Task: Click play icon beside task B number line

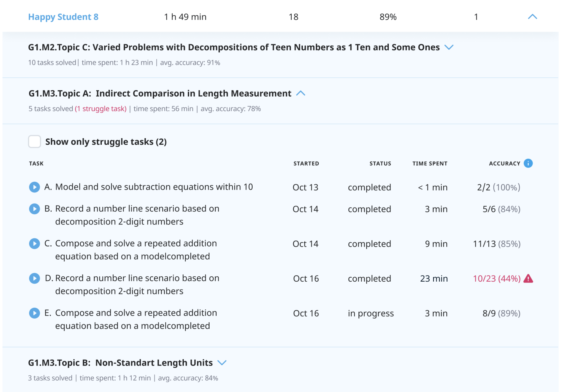Action: click(x=34, y=209)
